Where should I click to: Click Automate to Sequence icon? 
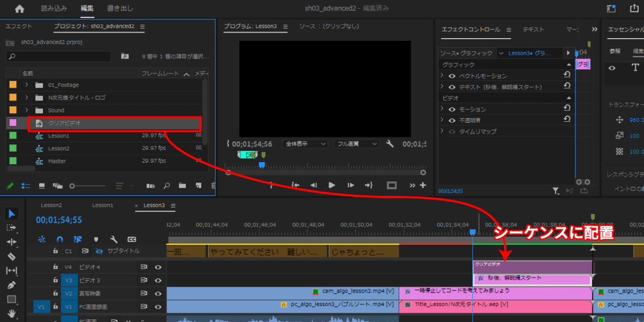pyautogui.click(x=151, y=186)
